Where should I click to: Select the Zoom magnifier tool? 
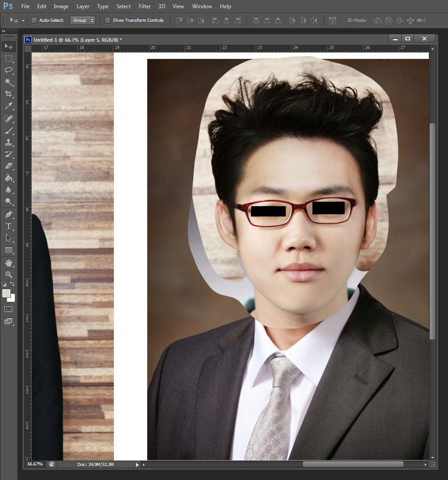[x=9, y=274]
